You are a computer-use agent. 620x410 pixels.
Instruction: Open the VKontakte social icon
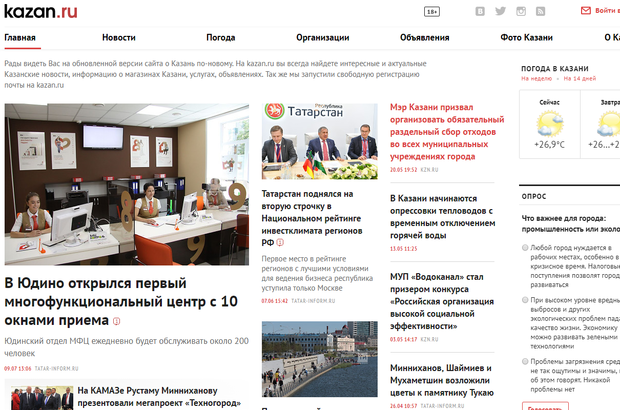(481, 11)
